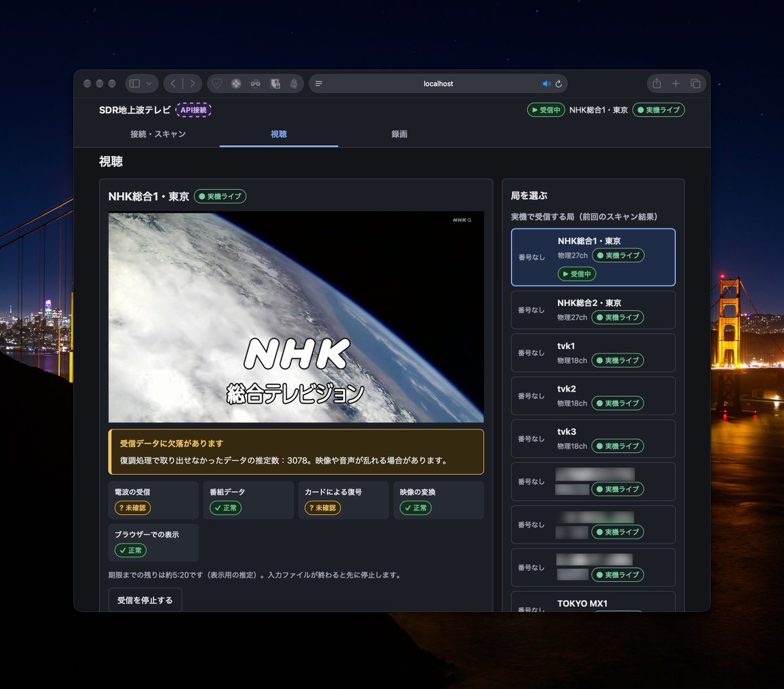Click the 映像の変換 正常 badge
This screenshot has height=689, width=784.
(416, 508)
